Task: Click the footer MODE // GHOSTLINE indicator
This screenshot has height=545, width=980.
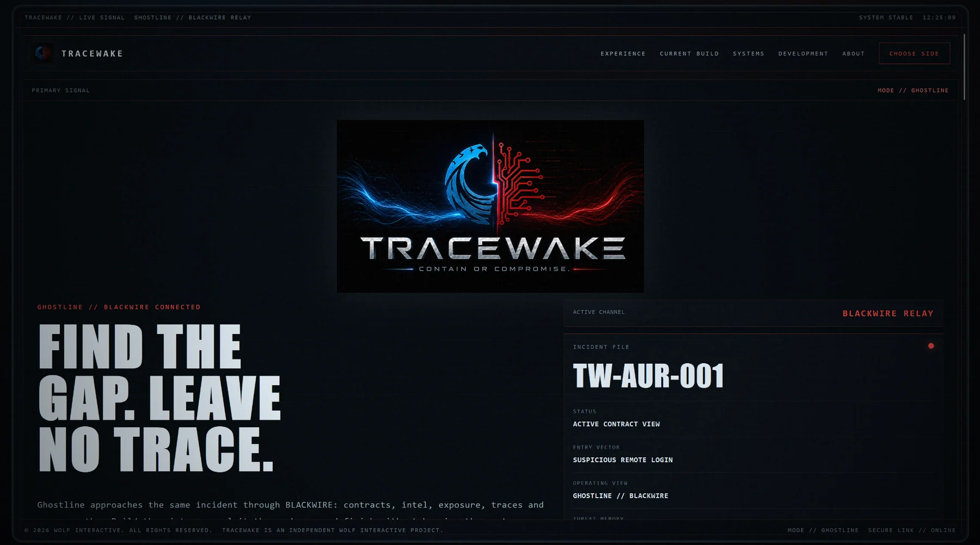Action: point(823,530)
